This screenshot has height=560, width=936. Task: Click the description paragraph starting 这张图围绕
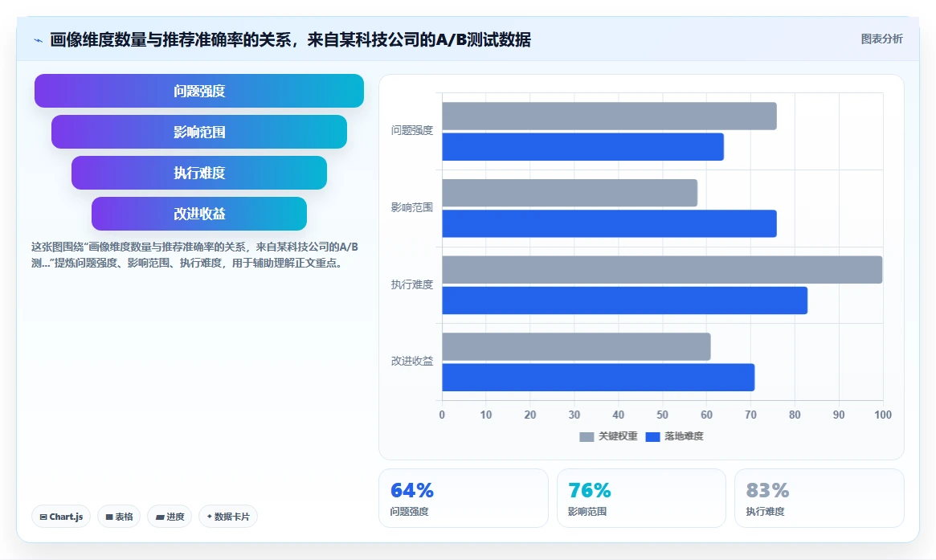tap(194, 255)
